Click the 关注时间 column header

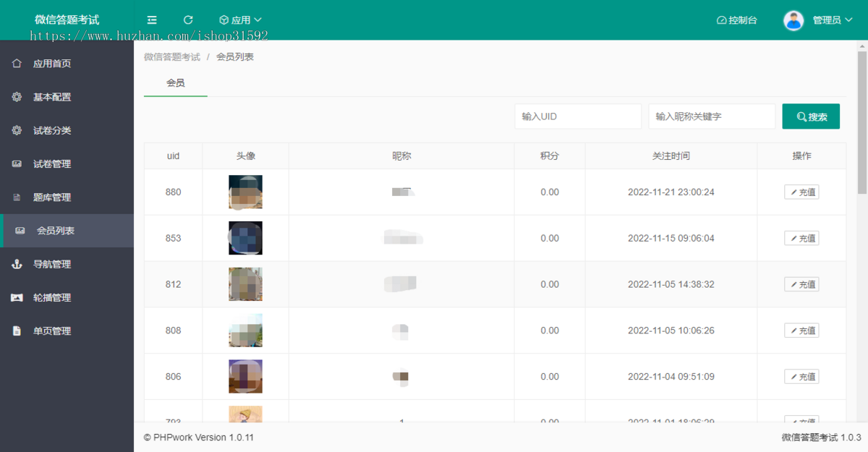point(671,155)
